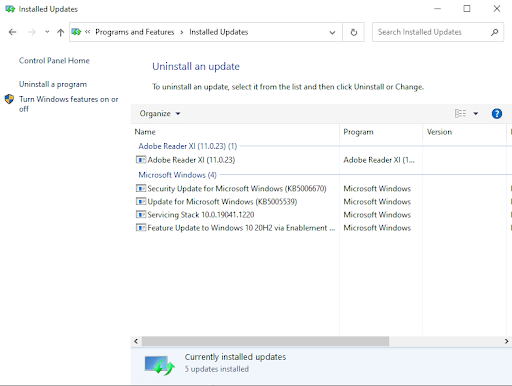512x386 pixels.
Task: Click the address bar Control Panel icon
Action: tap(76, 32)
